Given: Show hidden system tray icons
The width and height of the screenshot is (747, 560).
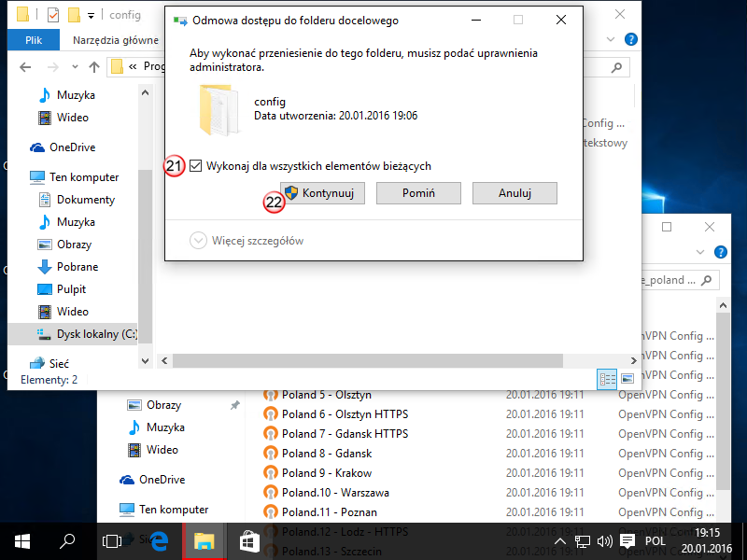Looking at the screenshot, I should click(560, 541).
